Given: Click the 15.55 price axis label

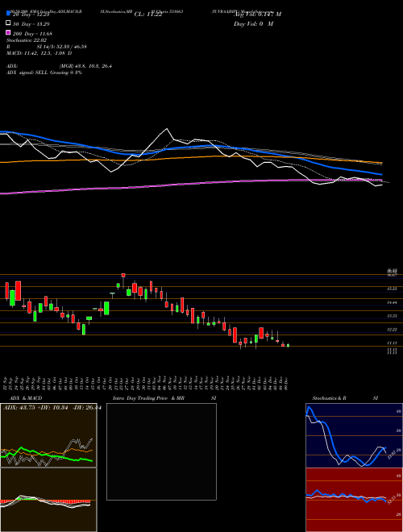Looking at the screenshot, I should click(393, 289).
